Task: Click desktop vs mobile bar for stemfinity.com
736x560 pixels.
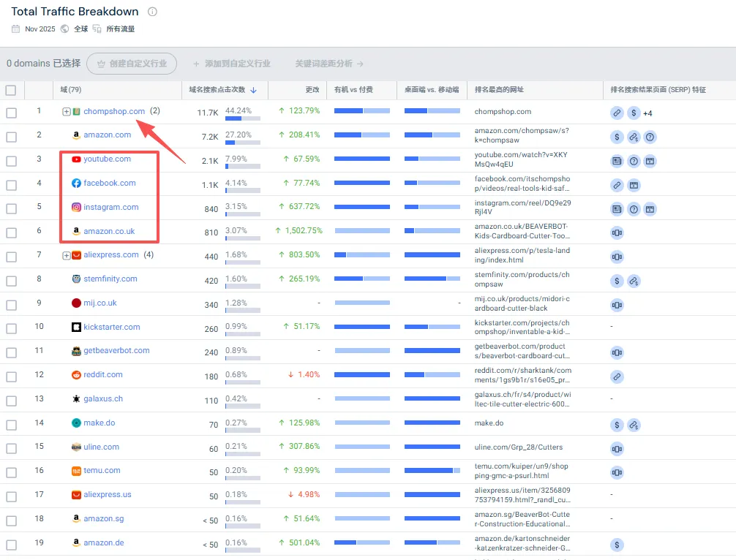Action: tap(432, 279)
